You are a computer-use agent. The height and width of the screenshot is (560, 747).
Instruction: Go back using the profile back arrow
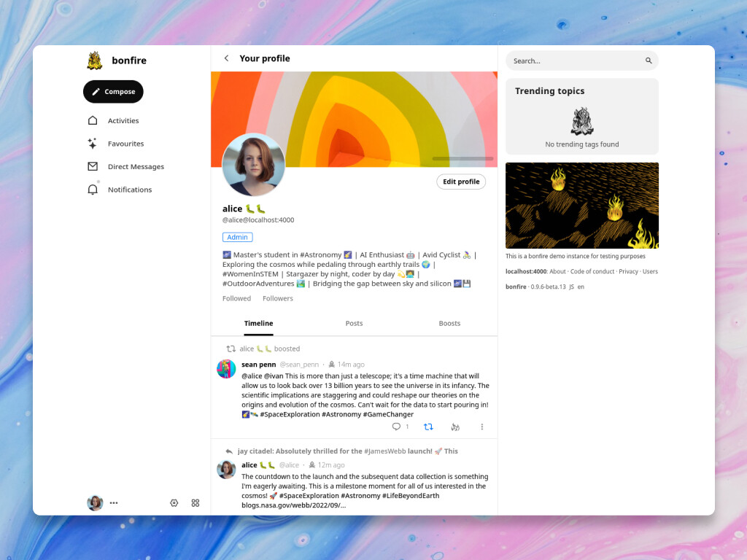[226, 58]
